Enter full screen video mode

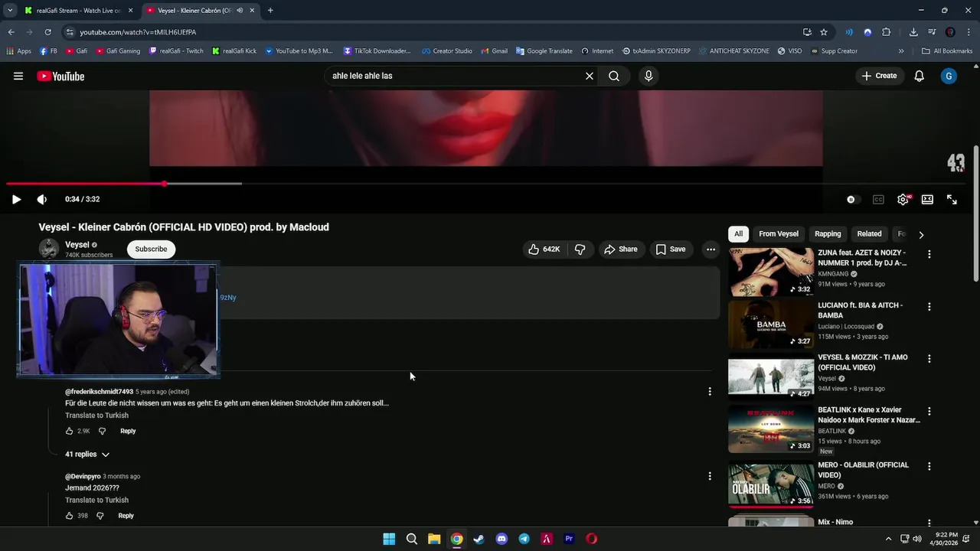tap(952, 199)
